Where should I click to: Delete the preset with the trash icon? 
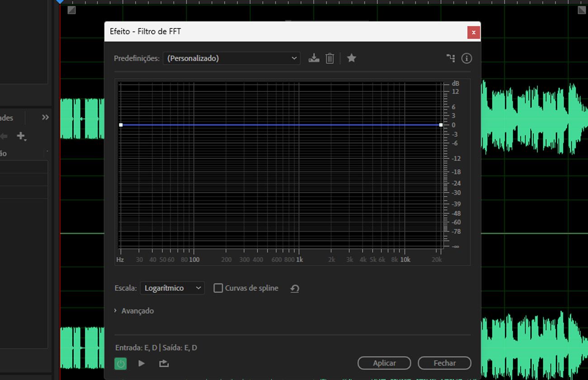coord(330,58)
